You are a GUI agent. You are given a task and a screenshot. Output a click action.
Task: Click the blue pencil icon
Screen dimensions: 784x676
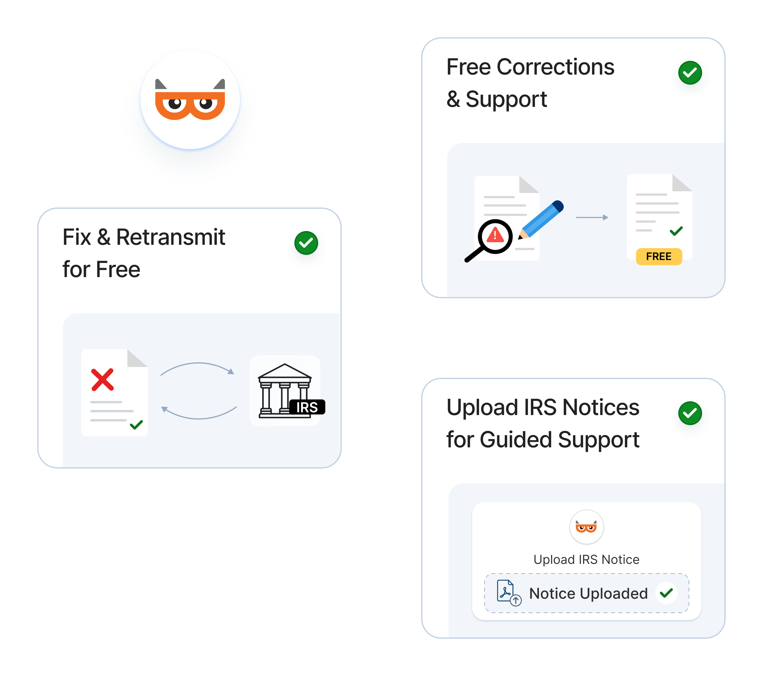[541, 219]
